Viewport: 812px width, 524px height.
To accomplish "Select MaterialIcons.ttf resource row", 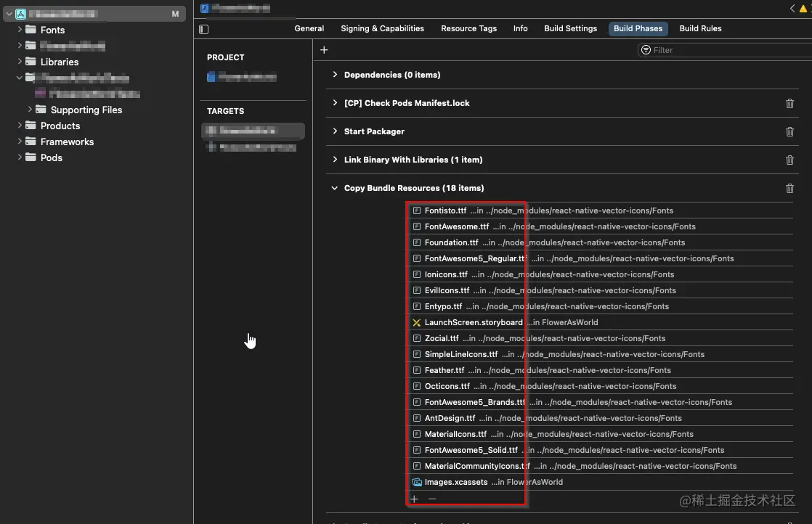I will (x=601, y=434).
